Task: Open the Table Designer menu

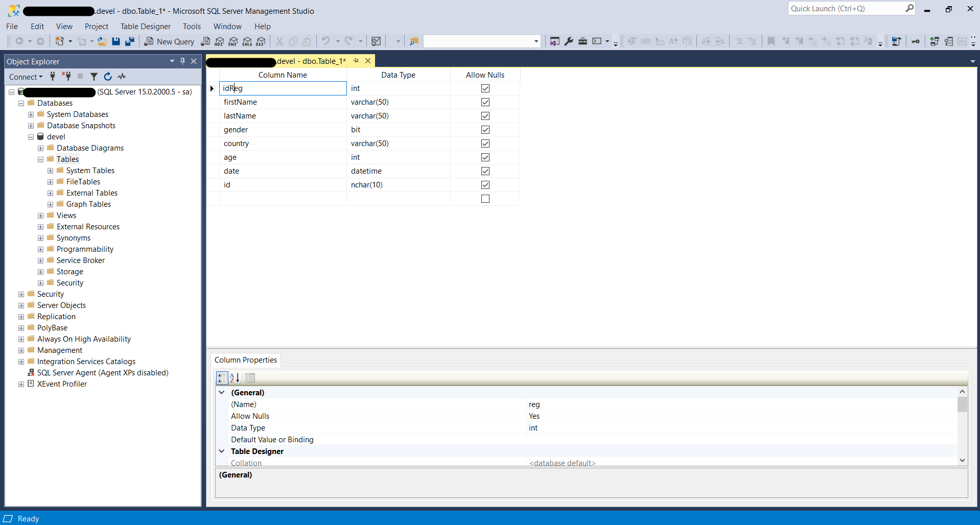Action: pos(145,27)
